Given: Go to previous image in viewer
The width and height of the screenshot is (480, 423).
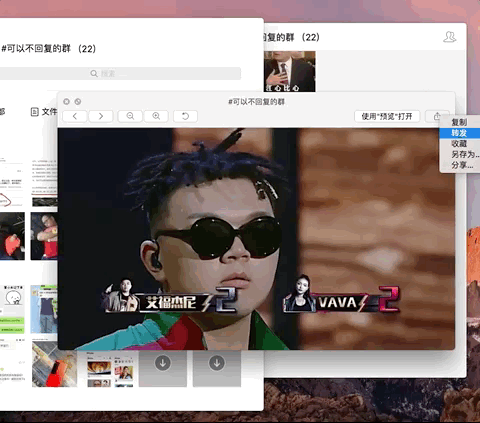Looking at the screenshot, I should [x=75, y=116].
